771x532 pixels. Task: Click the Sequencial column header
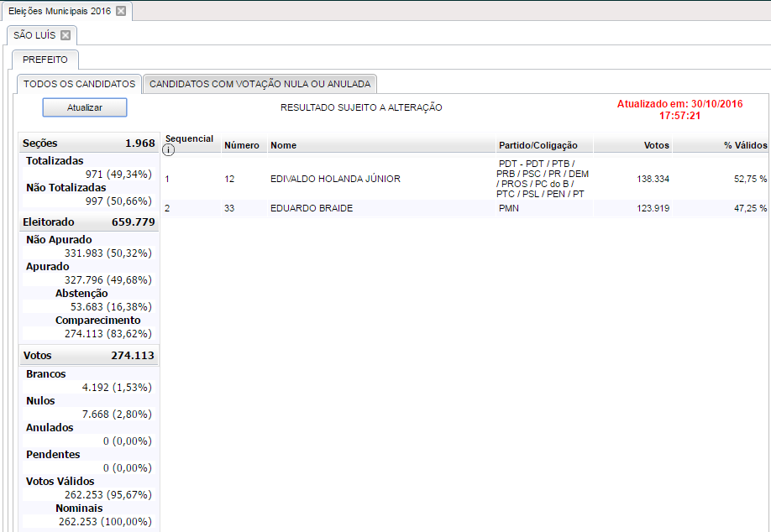click(x=189, y=138)
